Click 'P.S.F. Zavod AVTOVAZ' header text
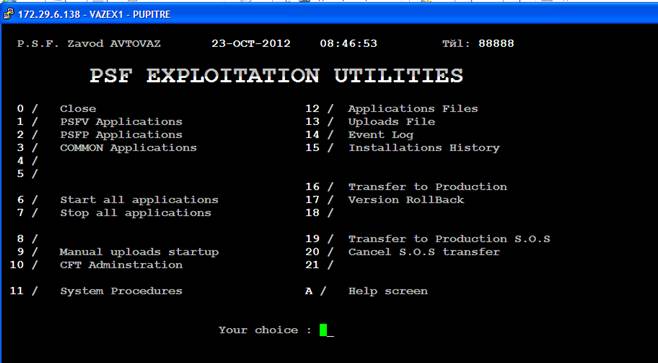 [x=89, y=44]
